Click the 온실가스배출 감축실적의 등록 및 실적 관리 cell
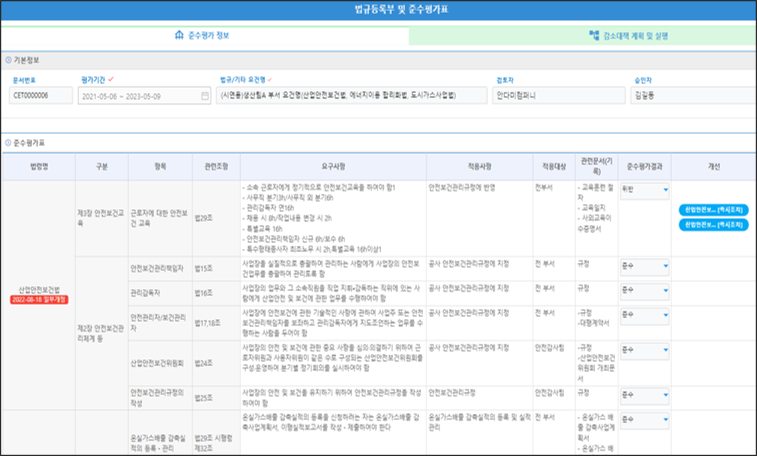757x456 pixels. click(479, 432)
